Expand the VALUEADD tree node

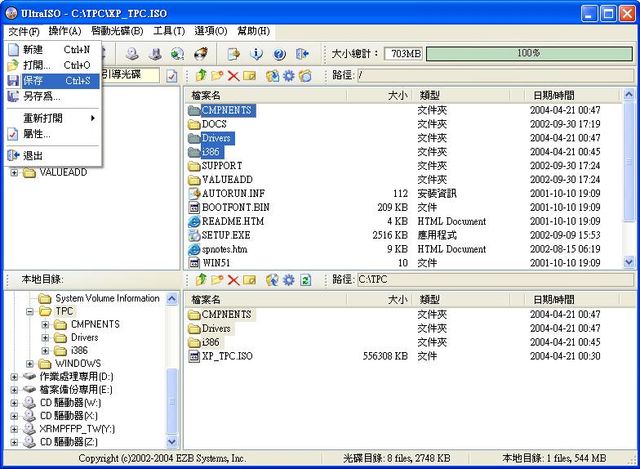tap(14, 173)
